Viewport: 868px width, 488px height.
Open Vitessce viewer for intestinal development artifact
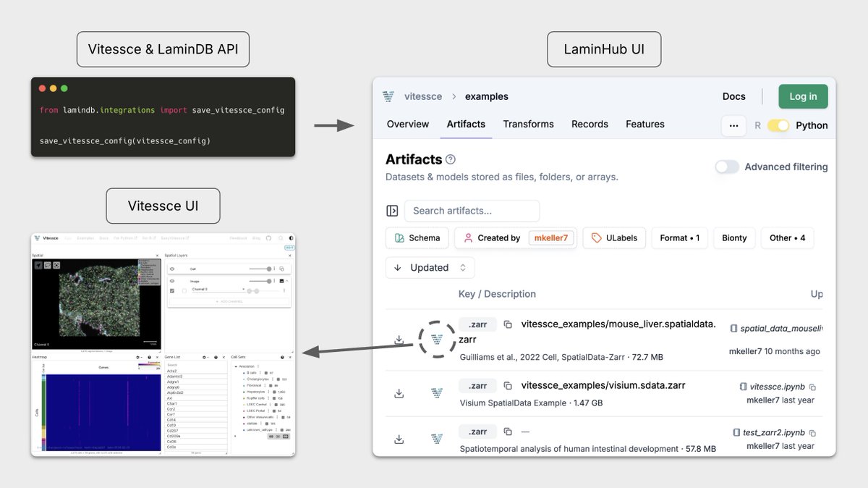point(436,439)
